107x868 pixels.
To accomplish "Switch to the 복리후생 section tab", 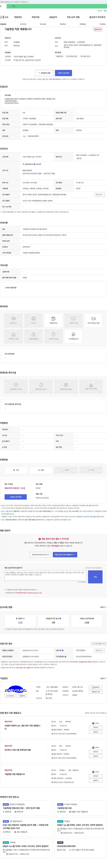I will (63, 24).
